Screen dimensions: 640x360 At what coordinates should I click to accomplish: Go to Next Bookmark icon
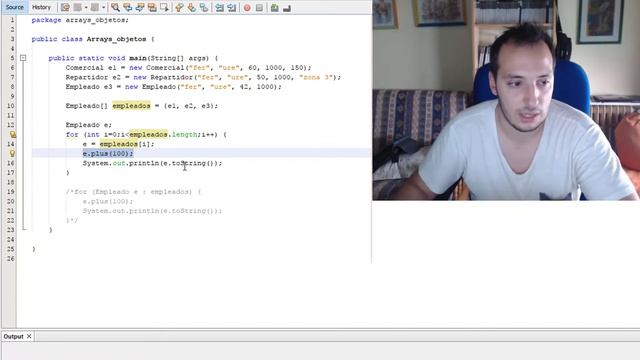coord(191,7)
